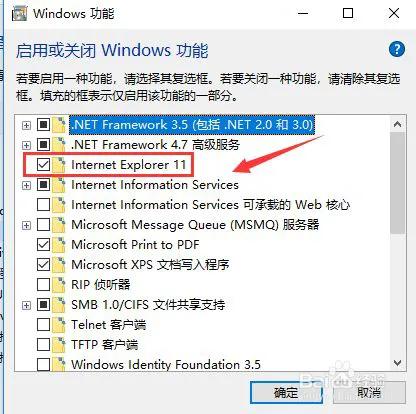Click the TFTP 客户端 folder icon
This screenshot has height=414, width=416.
click(59, 345)
